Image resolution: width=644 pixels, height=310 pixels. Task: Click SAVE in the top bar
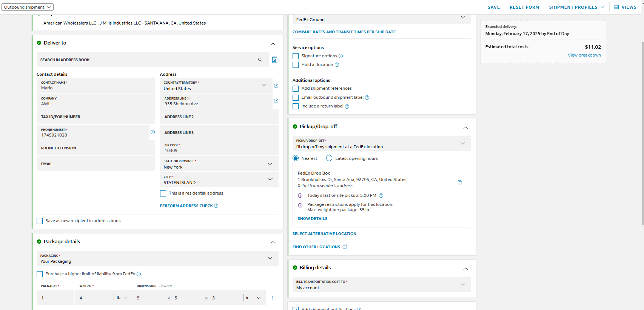[494, 7]
